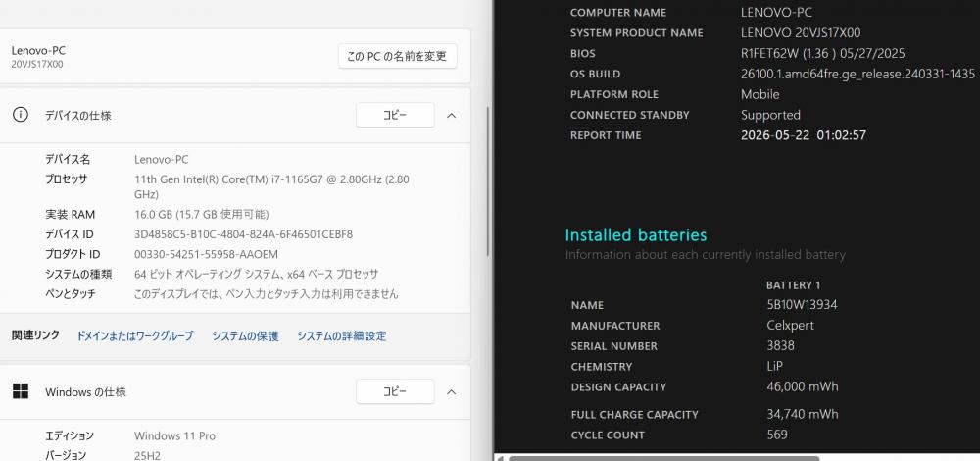Select edition value Windows 11 Pro

(x=174, y=435)
